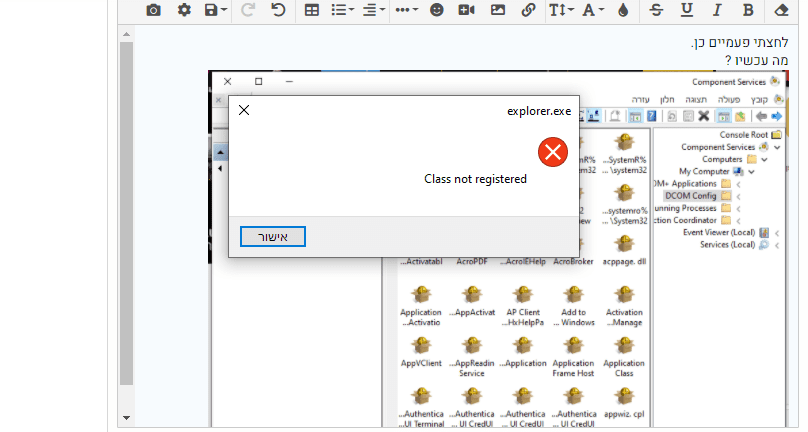Expand the Running Processes node
This screenshot has height=432, width=808.
tap(738, 209)
